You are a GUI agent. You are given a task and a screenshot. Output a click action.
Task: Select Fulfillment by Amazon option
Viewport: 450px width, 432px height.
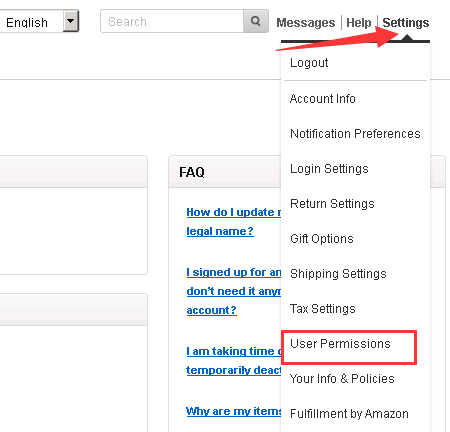coord(349,414)
